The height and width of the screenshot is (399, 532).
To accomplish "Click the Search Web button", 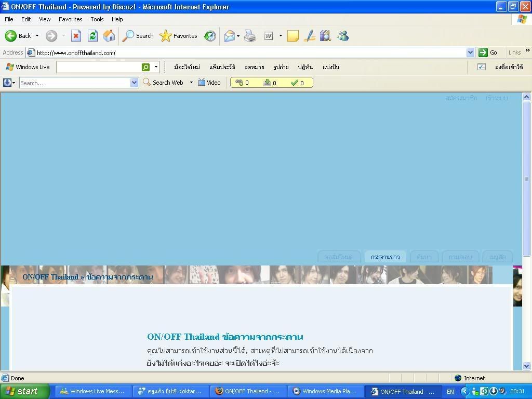I will click(x=163, y=83).
